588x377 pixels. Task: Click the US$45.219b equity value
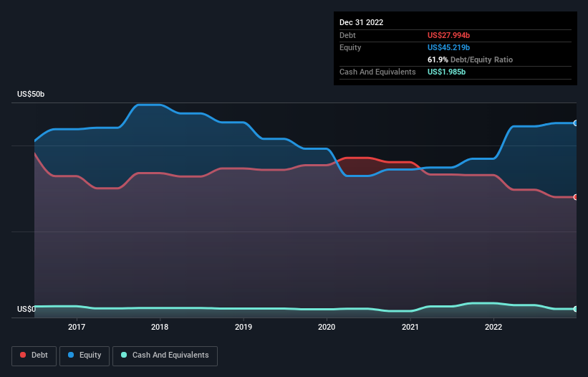click(x=448, y=47)
